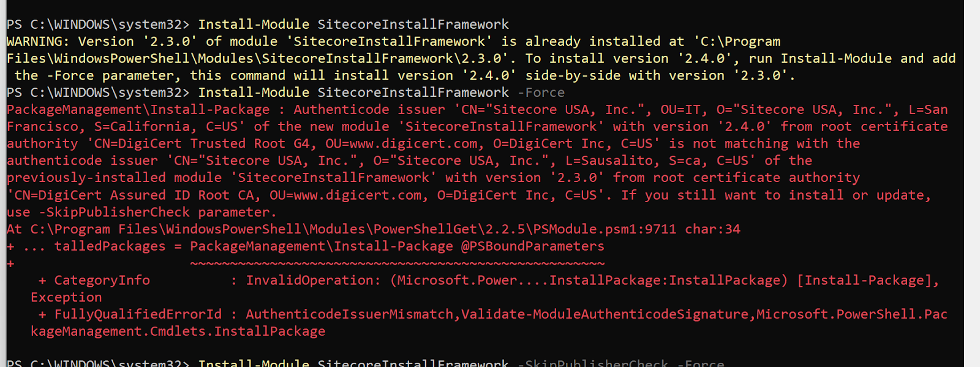
Task: Click the CategoryInfo label
Action: 102,281
